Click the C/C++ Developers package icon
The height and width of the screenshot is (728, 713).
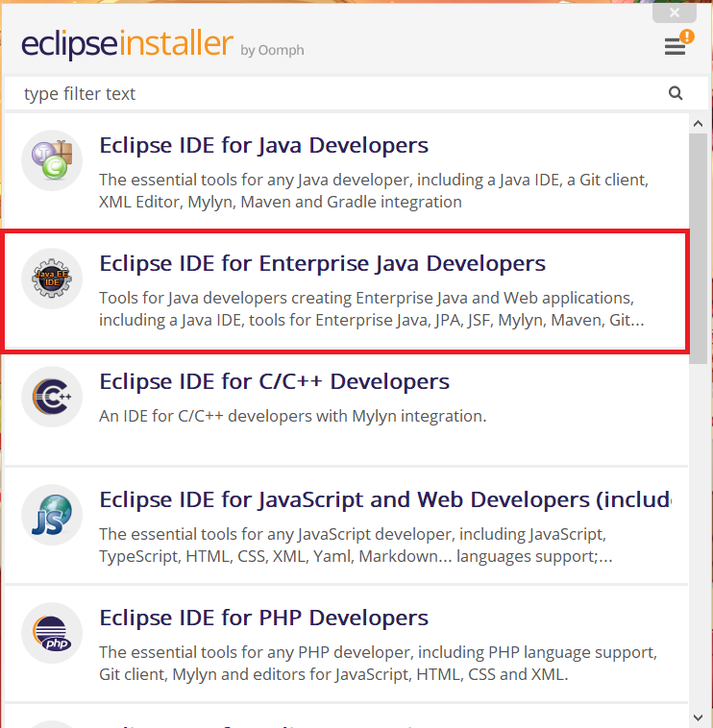point(52,397)
